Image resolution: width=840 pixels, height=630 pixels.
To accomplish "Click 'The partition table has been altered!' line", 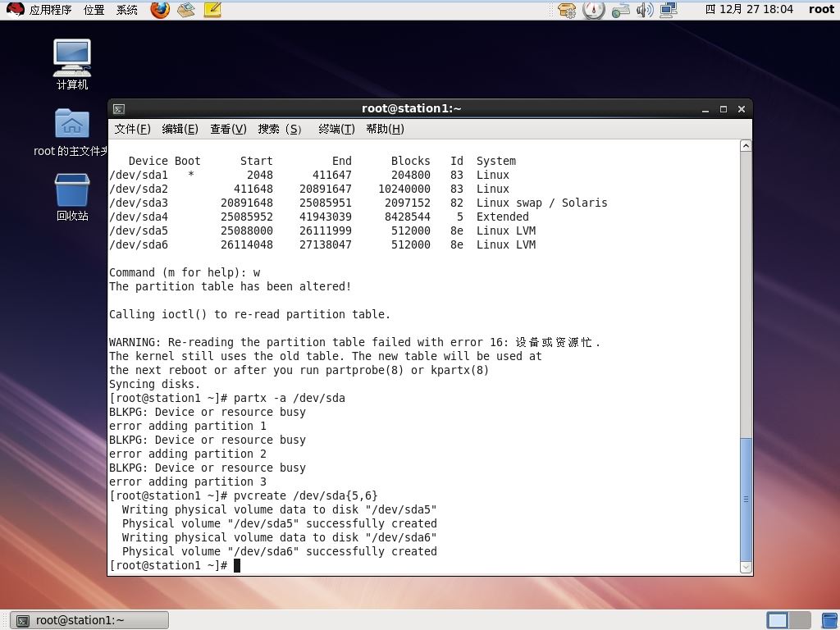I will pos(230,286).
